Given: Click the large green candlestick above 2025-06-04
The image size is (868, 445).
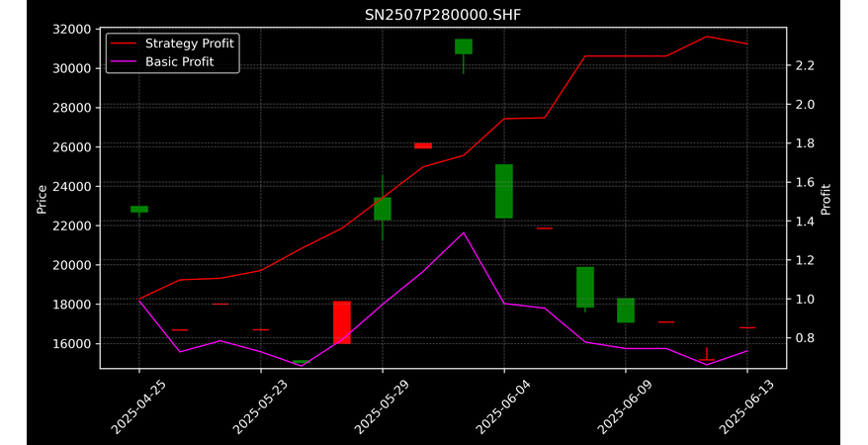Looking at the screenshot, I should 504,192.
